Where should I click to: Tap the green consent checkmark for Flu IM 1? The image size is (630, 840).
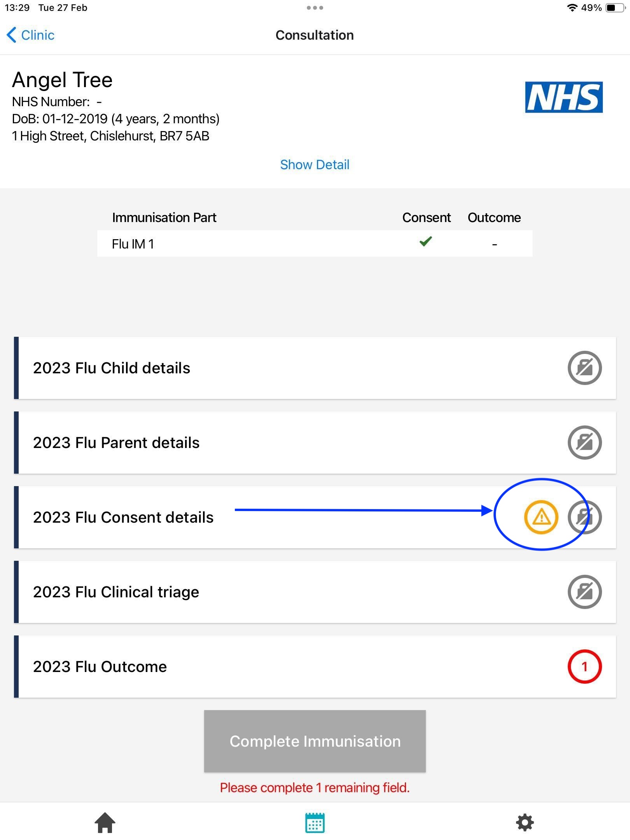coord(426,241)
